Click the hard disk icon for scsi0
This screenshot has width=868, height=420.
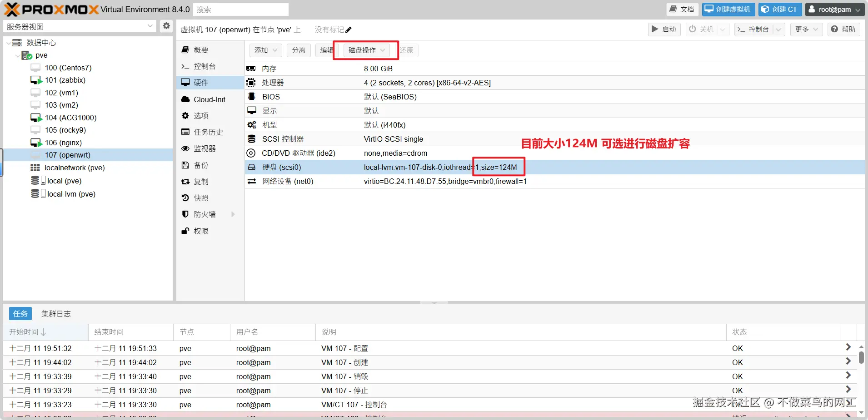click(x=251, y=167)
